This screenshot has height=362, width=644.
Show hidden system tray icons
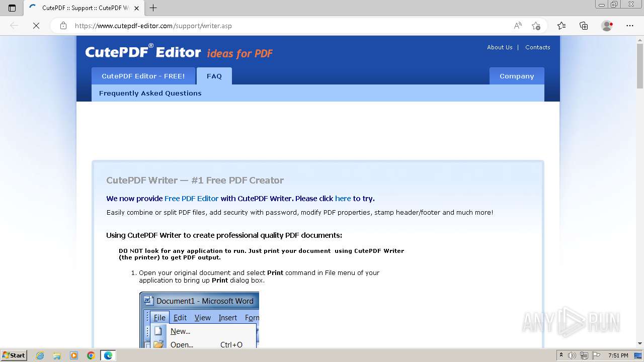click(561, 355)
